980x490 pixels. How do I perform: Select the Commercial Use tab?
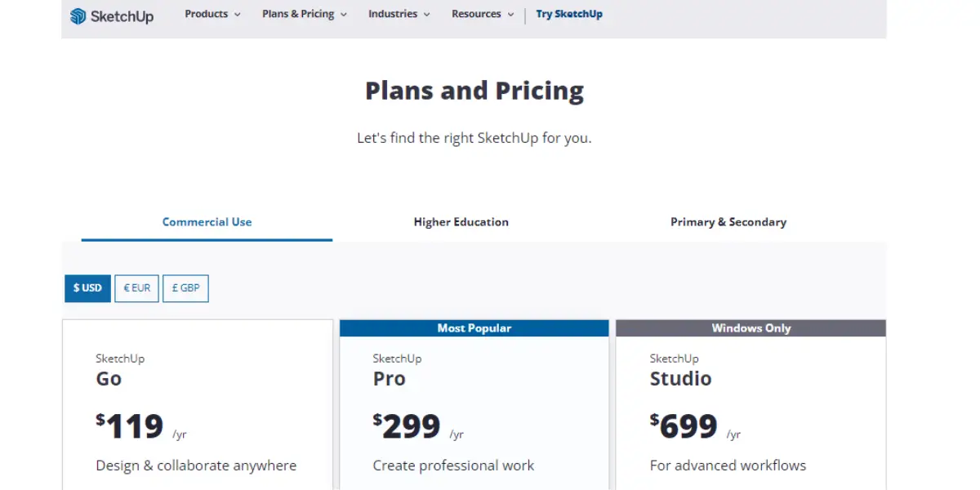207,222
